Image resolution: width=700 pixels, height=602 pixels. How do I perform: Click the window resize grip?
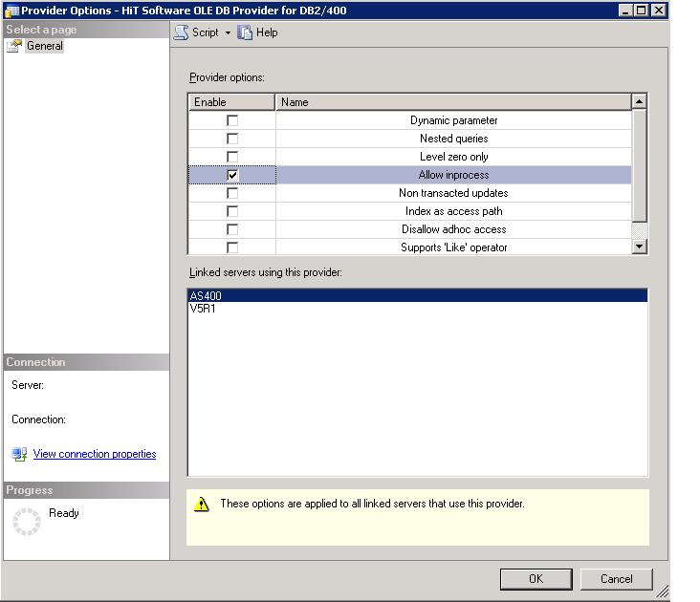(663, 591)
